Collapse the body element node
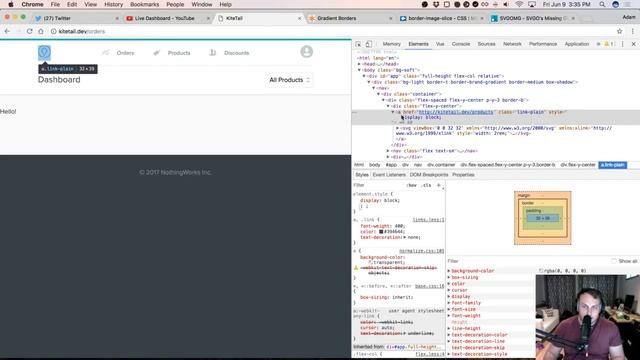Image resolution: width=640 pixels, height=360 pixels. (x=359, y=70)
